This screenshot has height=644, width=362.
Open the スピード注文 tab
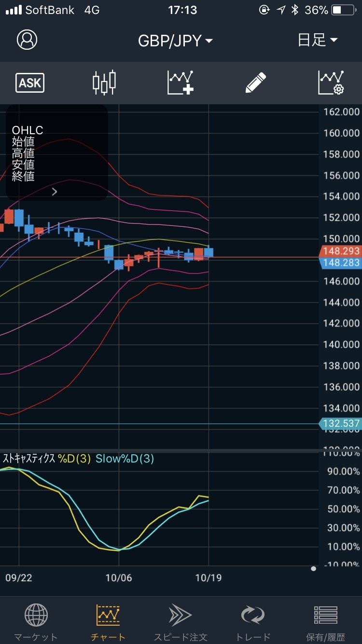point(181,622)
